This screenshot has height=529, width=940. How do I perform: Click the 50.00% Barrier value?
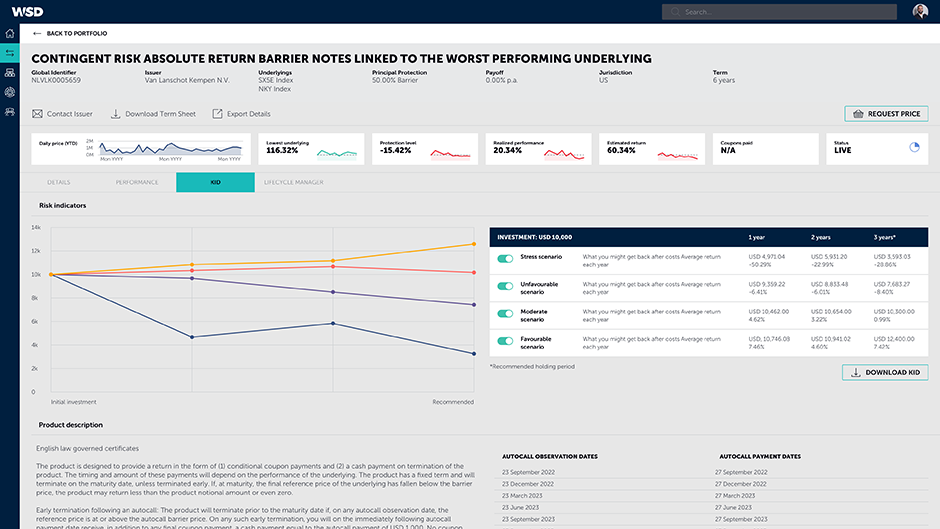pos(395,80)
